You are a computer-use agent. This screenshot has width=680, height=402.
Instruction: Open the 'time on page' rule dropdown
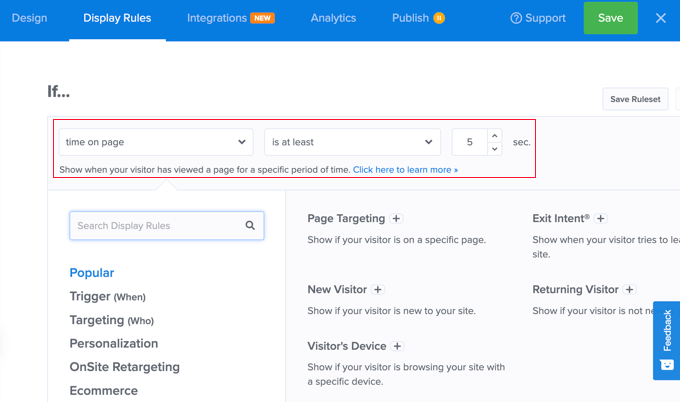(156, 142)
